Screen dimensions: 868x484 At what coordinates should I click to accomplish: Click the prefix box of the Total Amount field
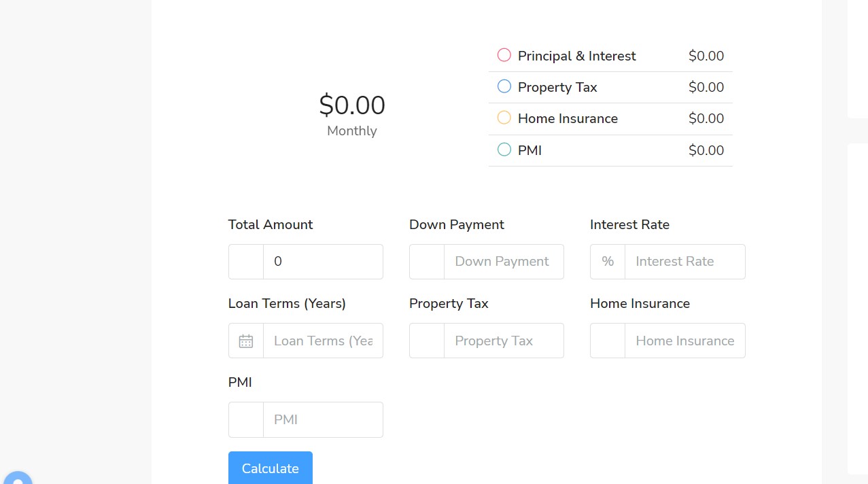(245, 261)
